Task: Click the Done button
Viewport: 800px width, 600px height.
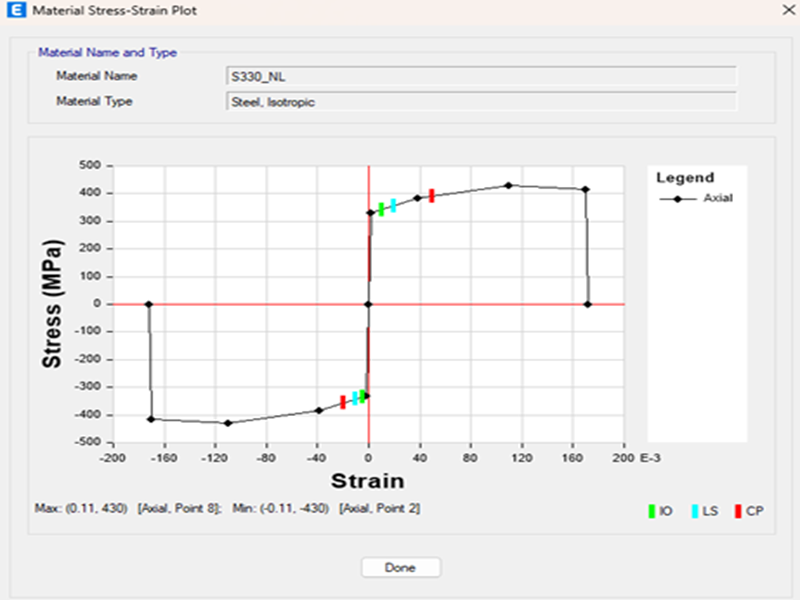Action: (x=400, y=567)
